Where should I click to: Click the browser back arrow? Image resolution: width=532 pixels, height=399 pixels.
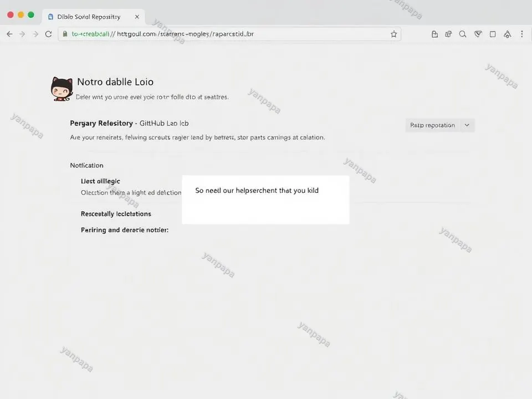[9, 34]
